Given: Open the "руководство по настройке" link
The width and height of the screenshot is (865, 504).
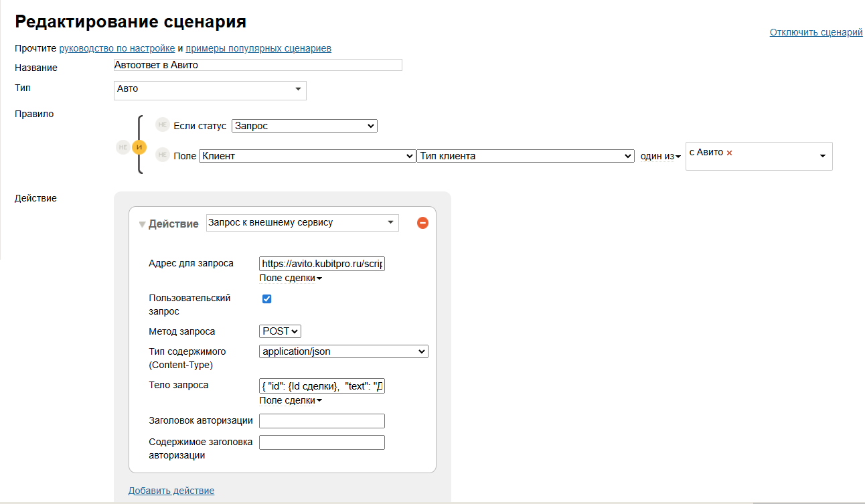Looking at the screenshot, I should (x=117, y=48).
